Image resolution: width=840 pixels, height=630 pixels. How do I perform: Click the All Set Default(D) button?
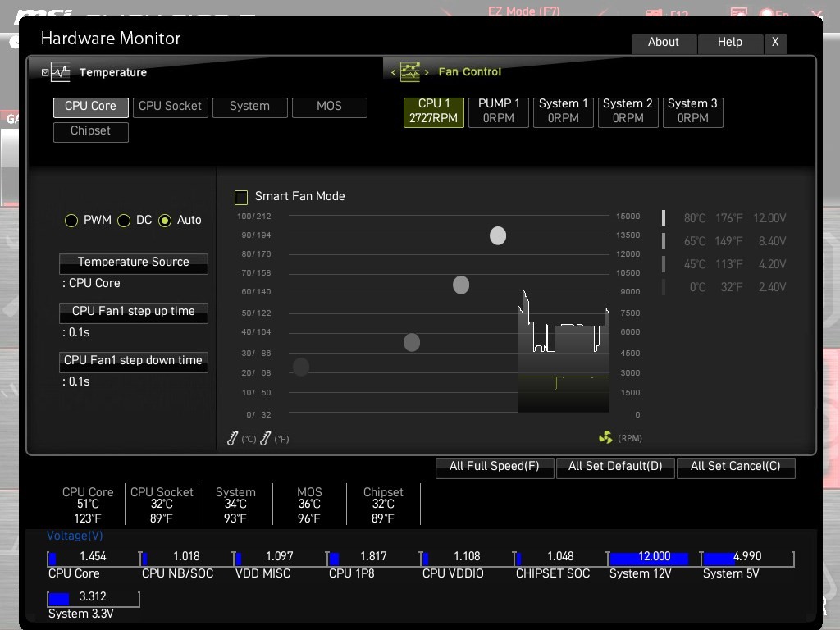[615, 467]
